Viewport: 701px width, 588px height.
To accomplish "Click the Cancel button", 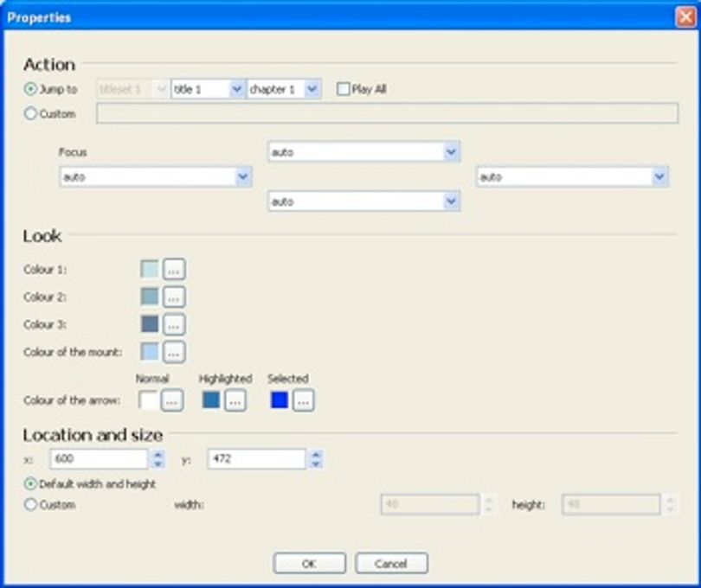I will [x=391, y=564].
